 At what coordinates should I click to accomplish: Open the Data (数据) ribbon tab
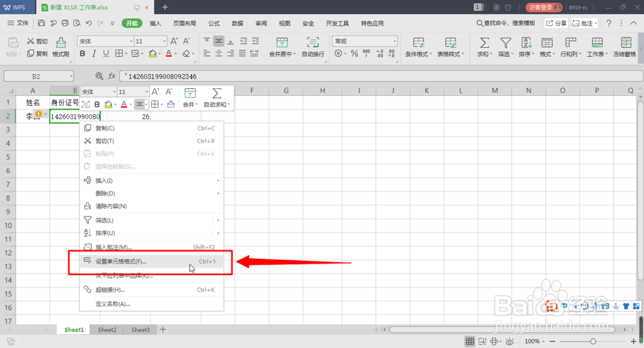(238, 23)
